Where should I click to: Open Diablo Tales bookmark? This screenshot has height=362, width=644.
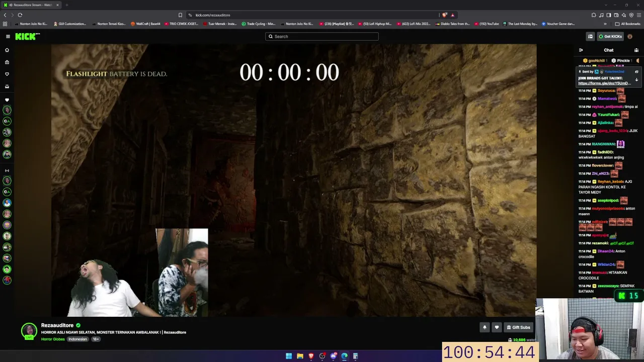[452, 24]
